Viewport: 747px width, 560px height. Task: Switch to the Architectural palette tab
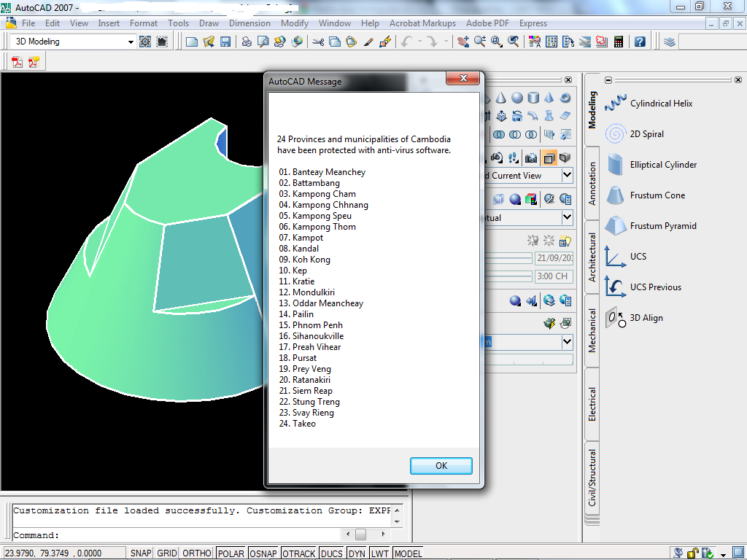point(592,257)
